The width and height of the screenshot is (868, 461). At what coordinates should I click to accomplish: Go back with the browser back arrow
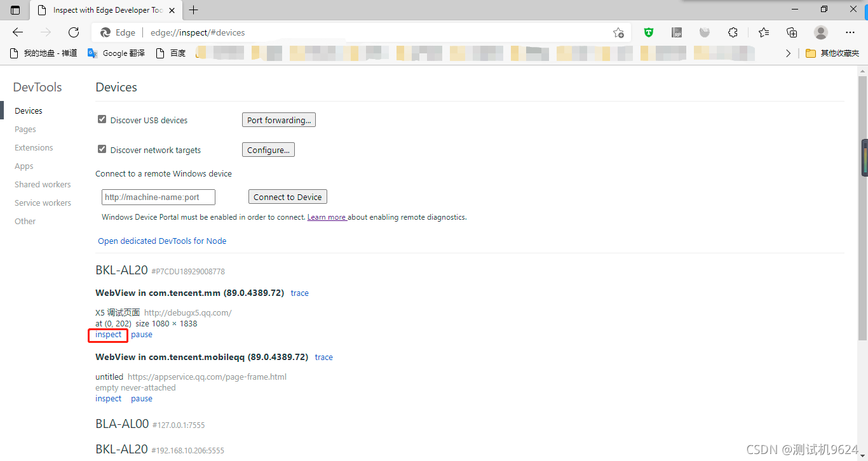pyautogui.click(x=18, y=32)
